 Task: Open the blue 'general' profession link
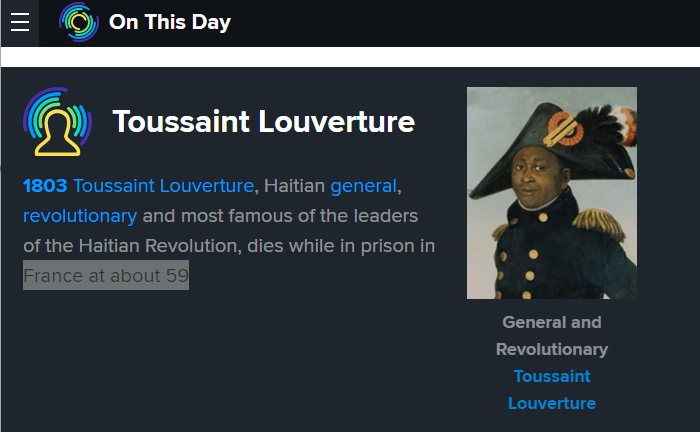tap(363, 186)
